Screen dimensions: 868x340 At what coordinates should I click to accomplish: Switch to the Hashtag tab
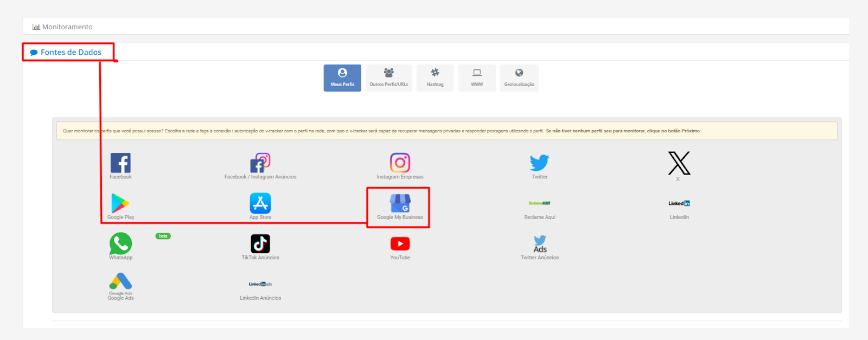point(435,78)
